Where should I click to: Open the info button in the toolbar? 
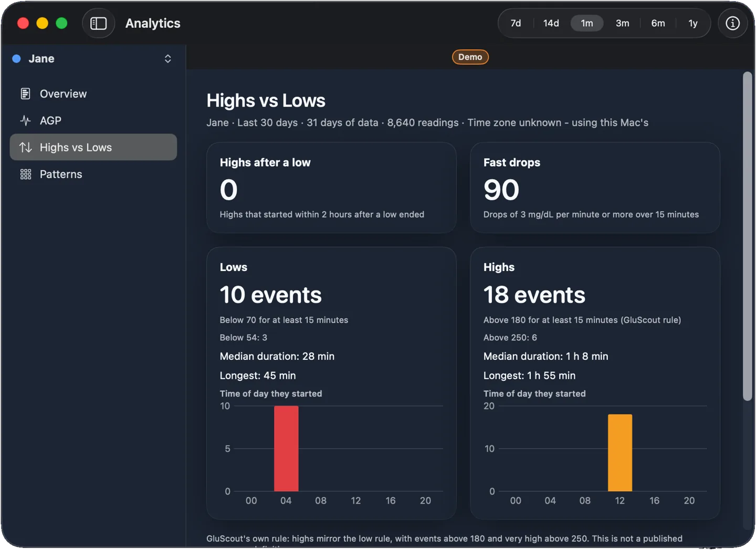[x=732, y=23]
